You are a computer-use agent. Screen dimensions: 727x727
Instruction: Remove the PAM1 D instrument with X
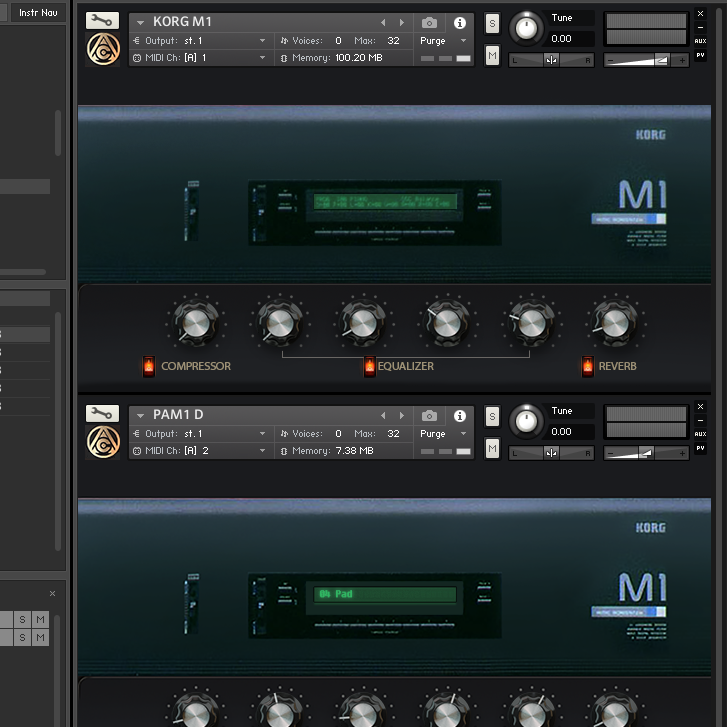tap(701, 407)
